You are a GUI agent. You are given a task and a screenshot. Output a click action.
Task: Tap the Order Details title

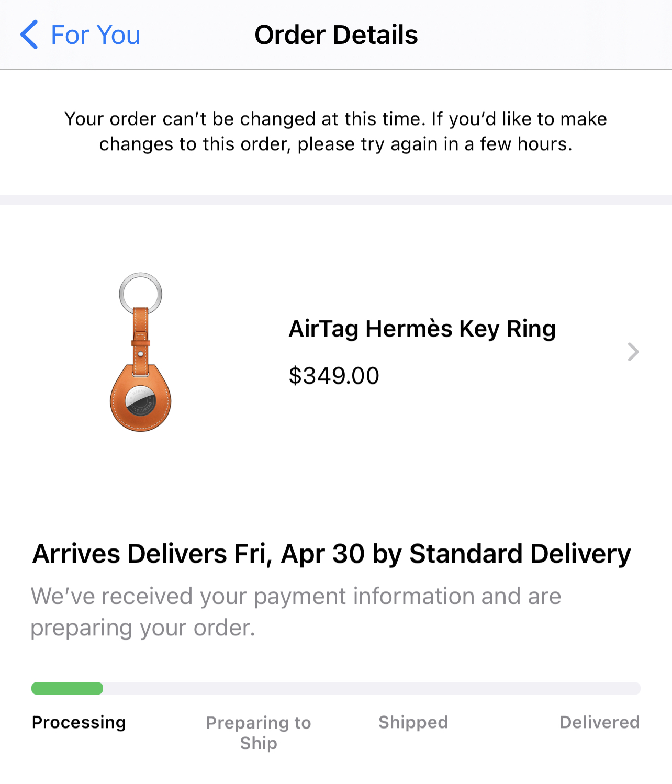click(336, 35)
